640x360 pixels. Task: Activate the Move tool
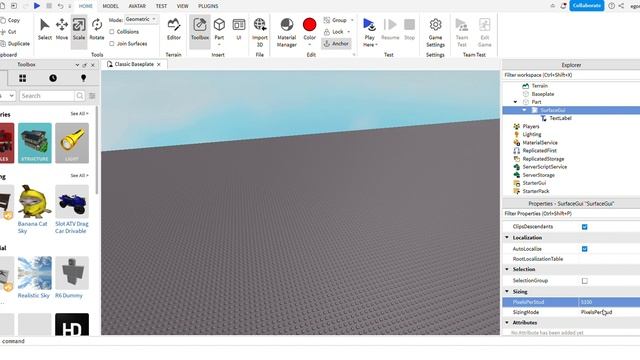[62, 29]
